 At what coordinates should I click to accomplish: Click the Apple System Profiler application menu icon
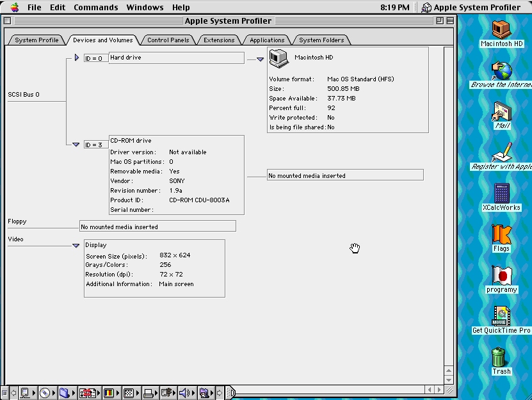(426, 8)
